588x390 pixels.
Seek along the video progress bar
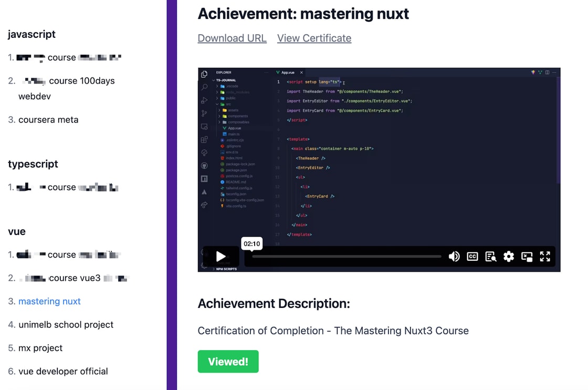[x=346, y=256]
